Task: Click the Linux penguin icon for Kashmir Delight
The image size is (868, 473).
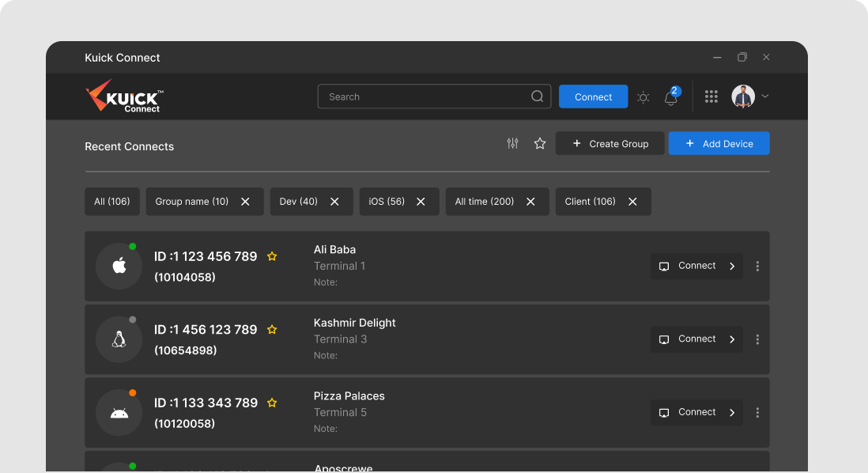Action: click(x=119, y=339)
